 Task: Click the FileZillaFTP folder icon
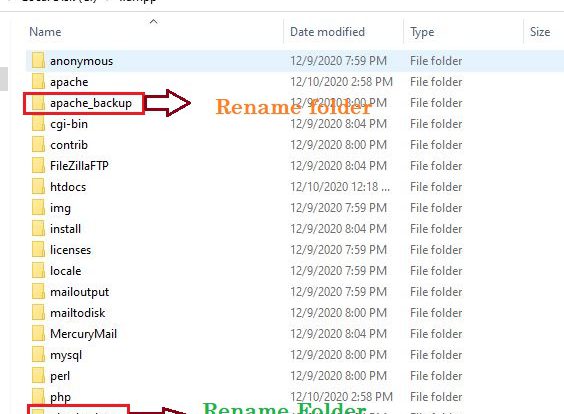coord(38,165)
